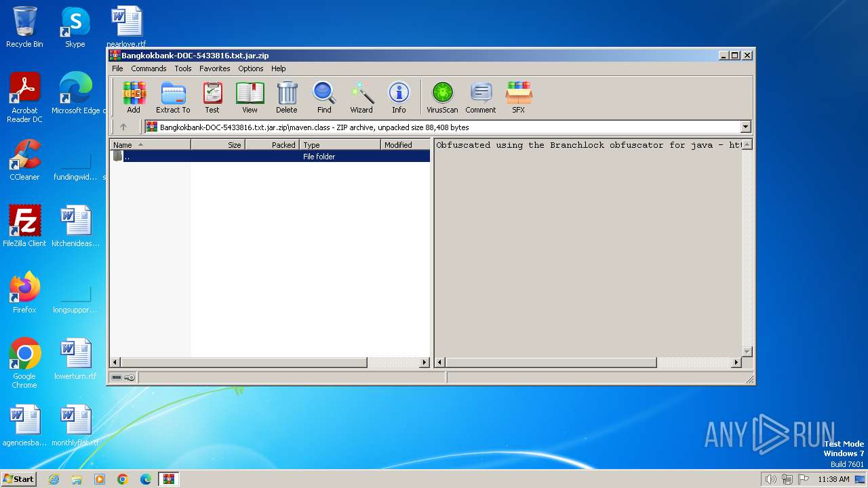Open the Skype desktop shortcut
868x488 pixels.
point(75,27)
